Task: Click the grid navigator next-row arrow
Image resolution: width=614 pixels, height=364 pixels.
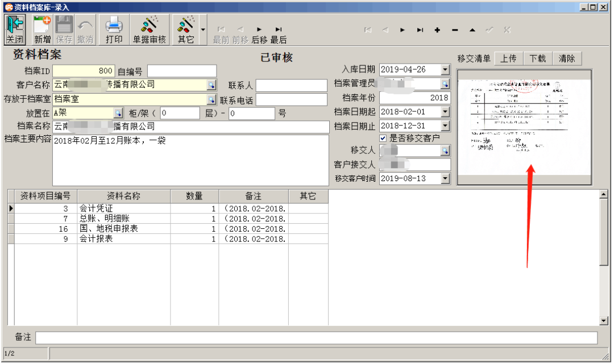Action: click(x=403, y=30)
